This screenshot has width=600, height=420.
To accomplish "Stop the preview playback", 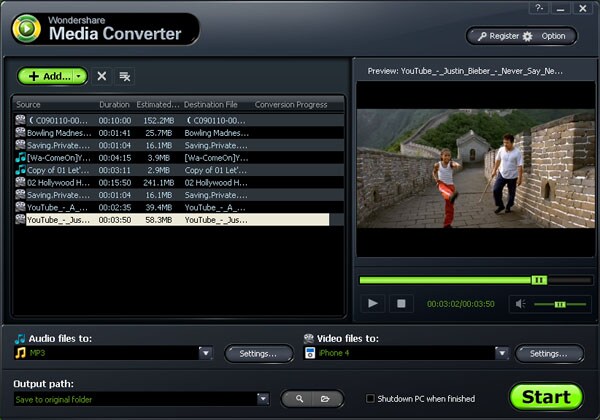I will click(401, 304).
